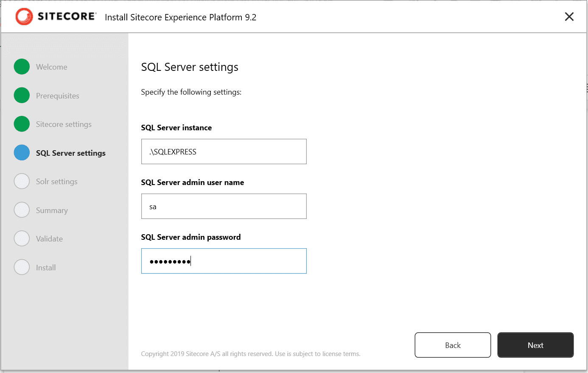Go to the Solr settings step label
Screen dimensions: 588x373
57,182
